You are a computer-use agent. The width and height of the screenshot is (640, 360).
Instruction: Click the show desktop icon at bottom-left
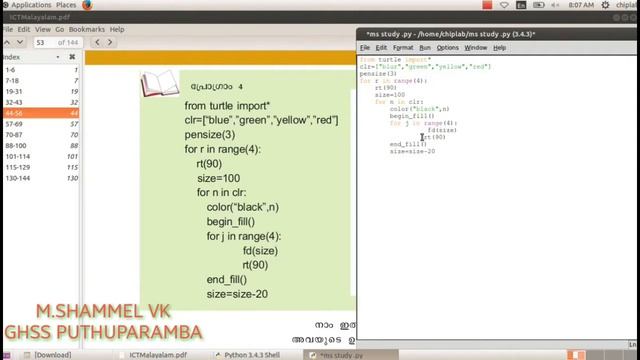tap(7, 356)
